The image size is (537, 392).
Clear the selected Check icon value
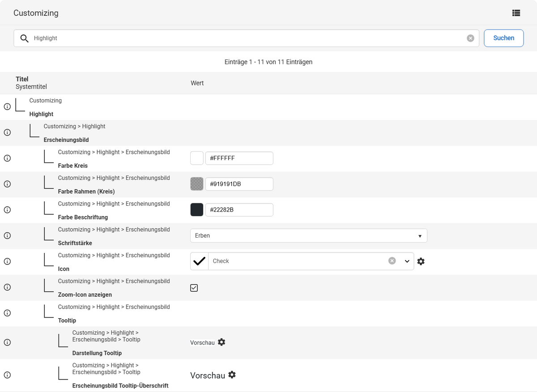pos(392,261)
